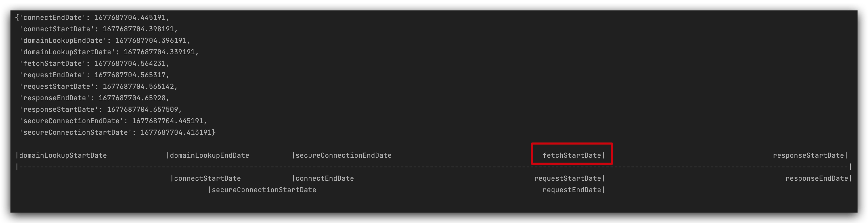Click the 'secureConnectionStartDate' value ending in 413191
This screenshot has height=223, width=868.
click(x=176, y=132)
